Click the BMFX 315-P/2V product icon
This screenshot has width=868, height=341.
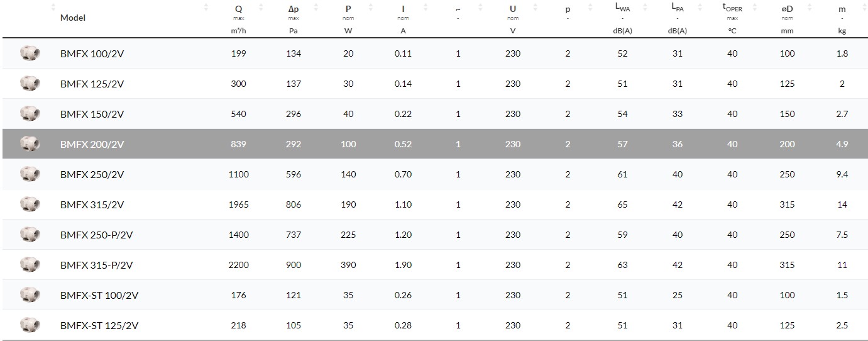tap(30, 265)
